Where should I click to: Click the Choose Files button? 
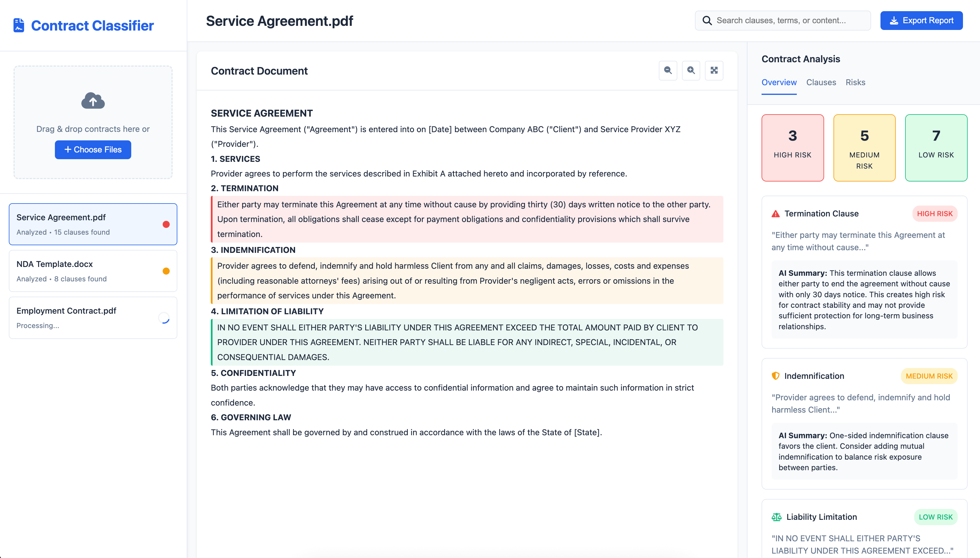click(93, 149)
